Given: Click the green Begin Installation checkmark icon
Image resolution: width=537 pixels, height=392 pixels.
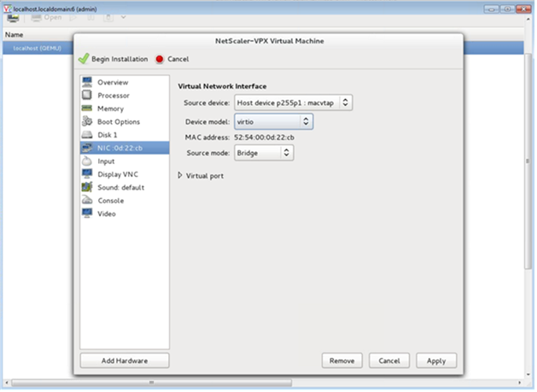Looking at the screenshot, I should tap(84, 59).
